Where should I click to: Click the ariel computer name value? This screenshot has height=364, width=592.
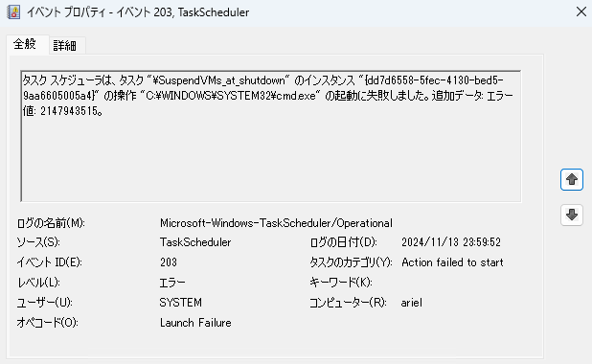[412, 303]
